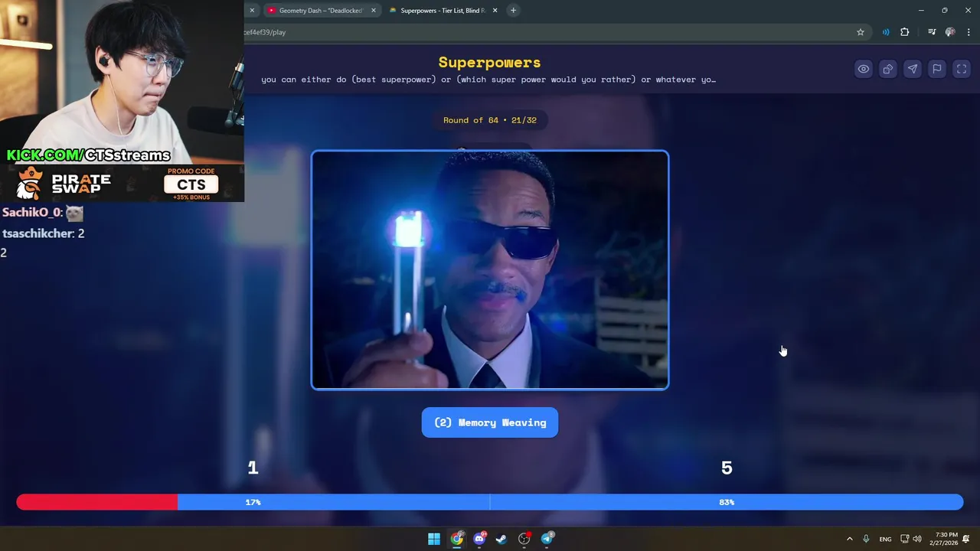This screenshot has height=551, width=980.
Task: Open the volume speaker tray icon
Action: [916, 539]
